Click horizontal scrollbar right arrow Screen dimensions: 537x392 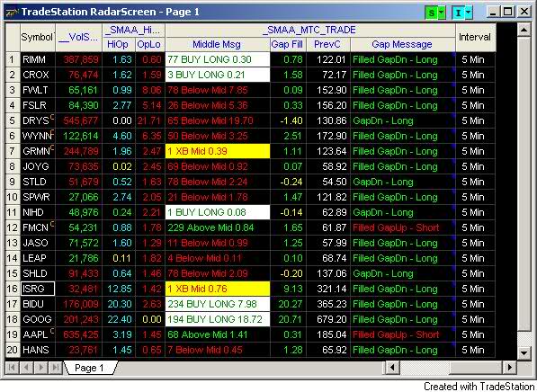tap(510, 368)
